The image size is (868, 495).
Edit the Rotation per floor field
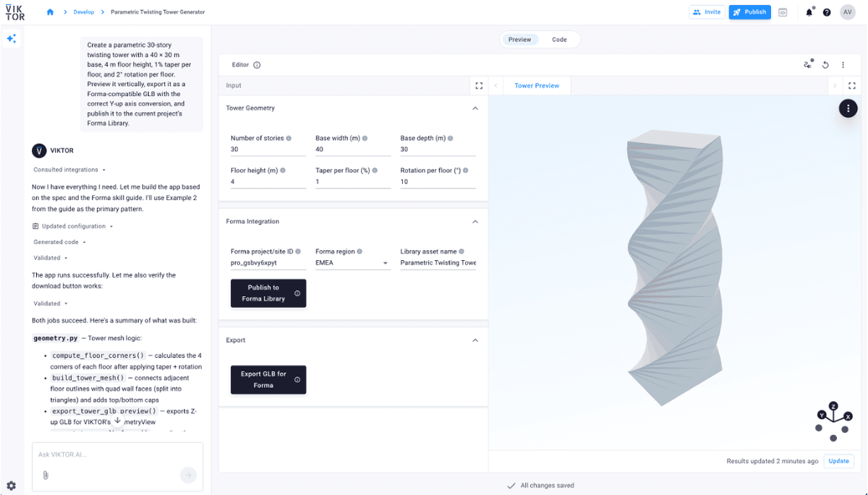point(438,182)
